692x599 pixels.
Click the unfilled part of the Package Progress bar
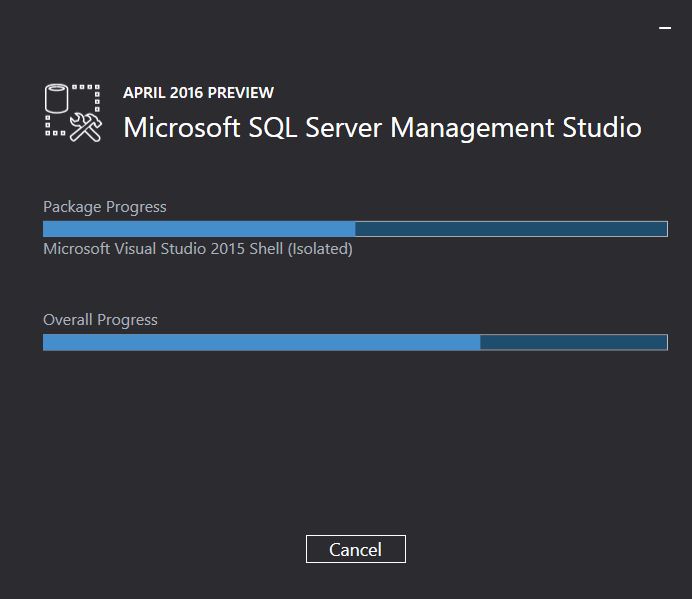pyautogui.click(x=510, y=229)
